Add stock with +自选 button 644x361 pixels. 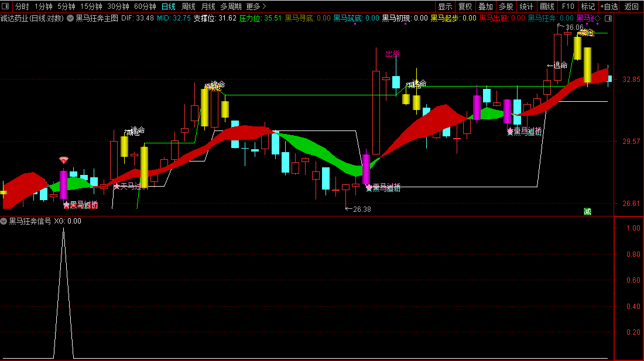(x=609, y=6)
